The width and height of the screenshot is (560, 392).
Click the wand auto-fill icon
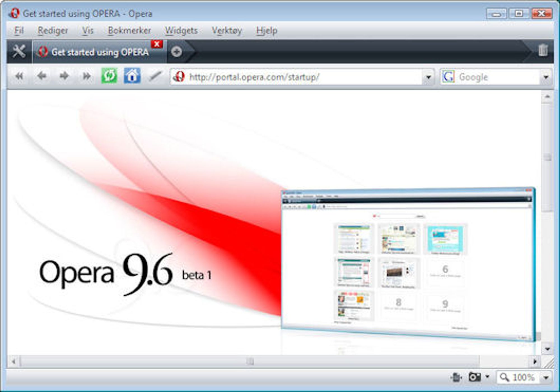[155, 76]
